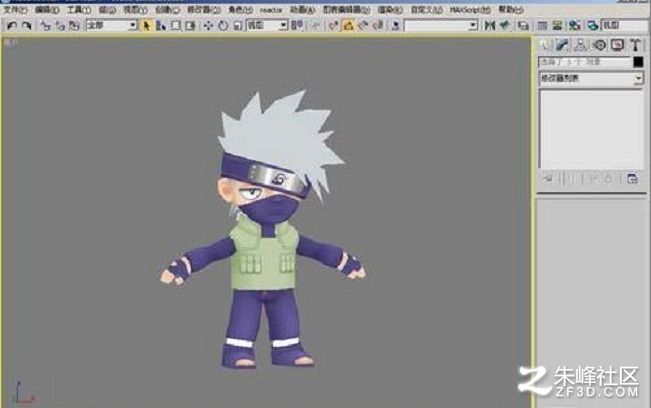Click the Configure Modifier Sets button
Image resolution: width=651 pixels, height=408 pixels.
click(632, 179)
